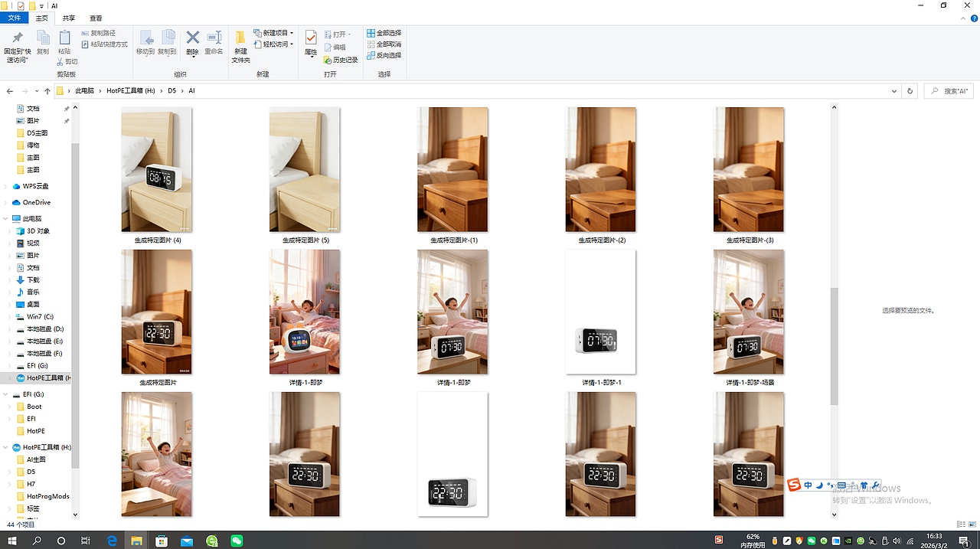Open the Windows Start menu
The width and height of the screenshot is (980, 549).
12,541
